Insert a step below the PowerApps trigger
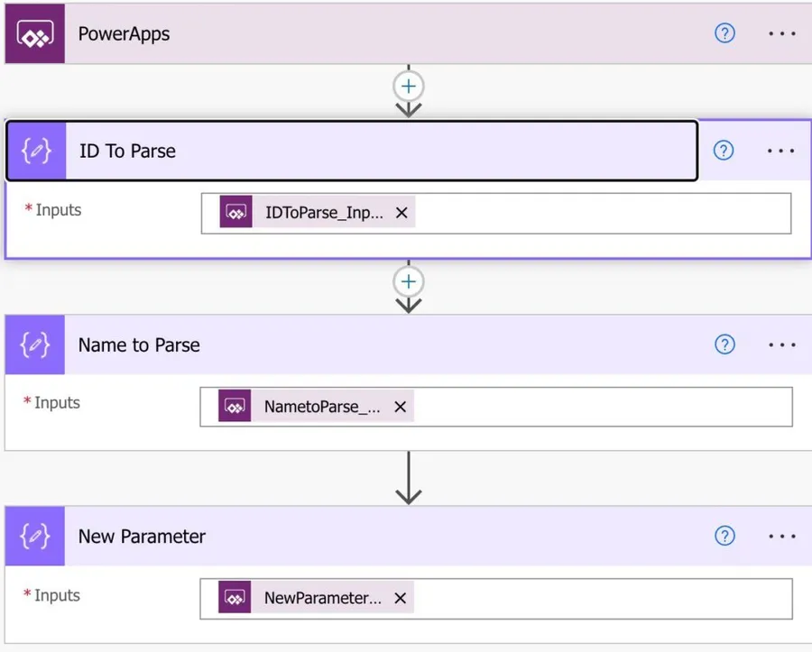 click(409, 87)
